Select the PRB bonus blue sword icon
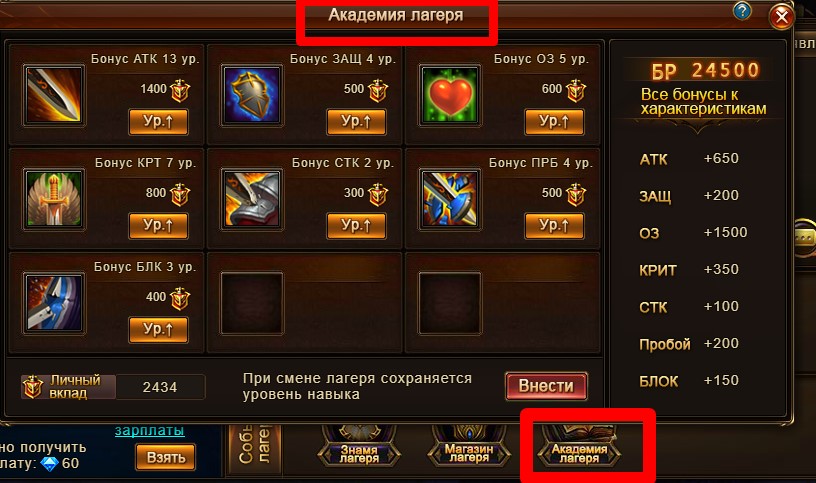Viewport: 816px width, 483px height. tap(450, 199)
